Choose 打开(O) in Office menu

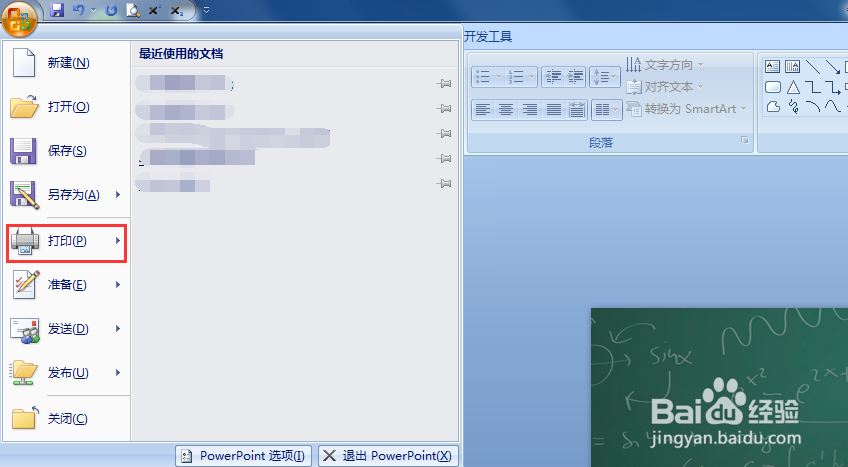tap(67, 106)
